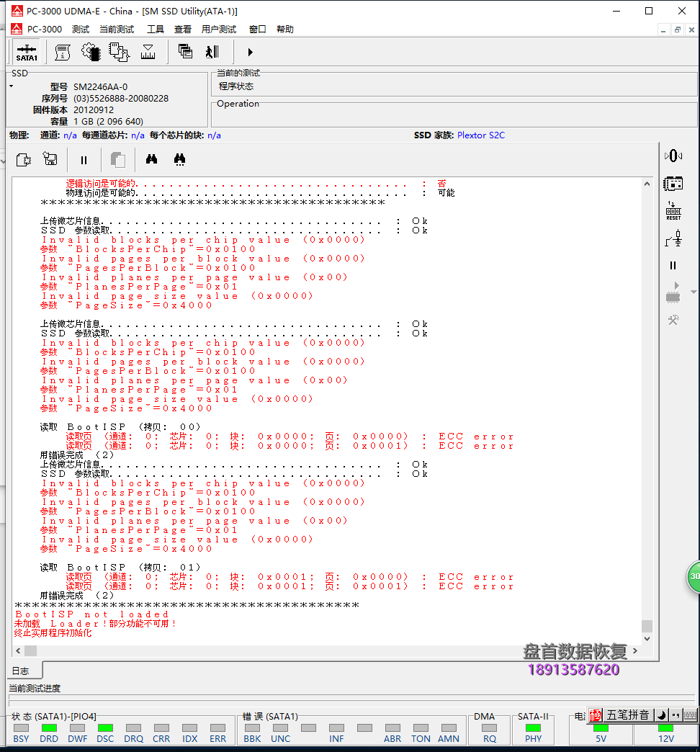This screenshot has width=700, height=752.
Task: Click the IME moon mode icon
Action: pos(662,715)
